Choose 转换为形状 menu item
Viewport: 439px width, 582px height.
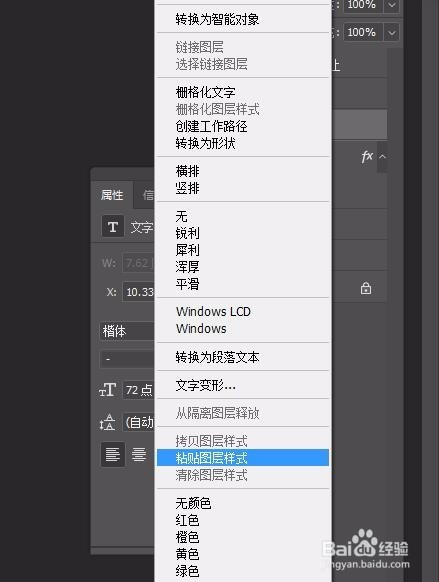(243, 143)
